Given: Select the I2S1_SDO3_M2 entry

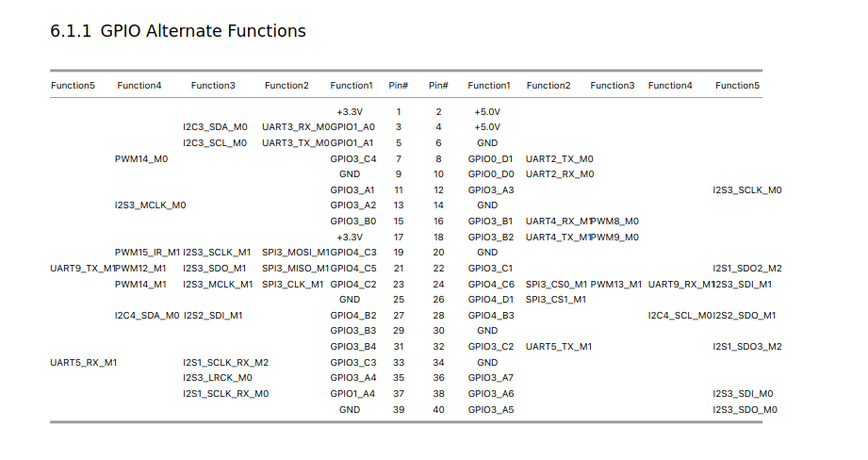Looking at the screenshot, I should tap(747, 347).
